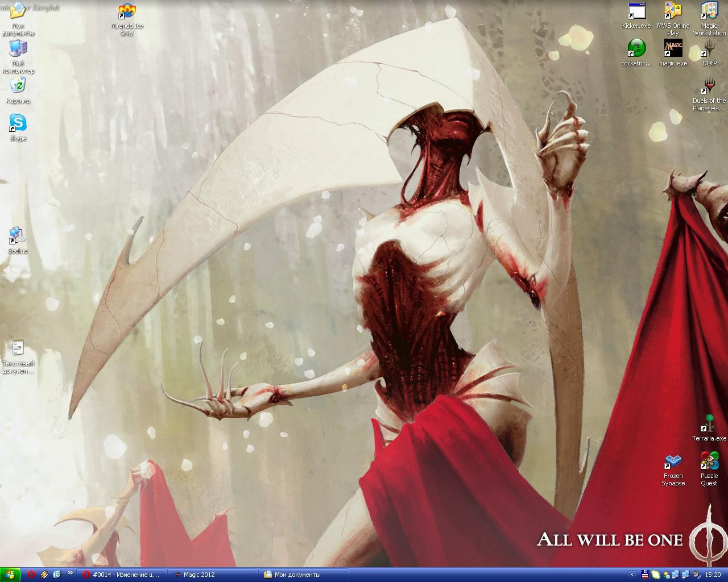Click the floppy disk tray icon
The image size is (728, 582).
click(x=645, y=575)
